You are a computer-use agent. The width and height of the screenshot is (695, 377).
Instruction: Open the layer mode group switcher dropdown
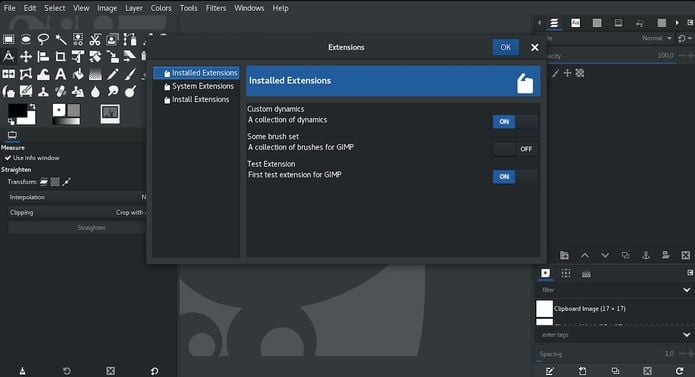[684, 39]
